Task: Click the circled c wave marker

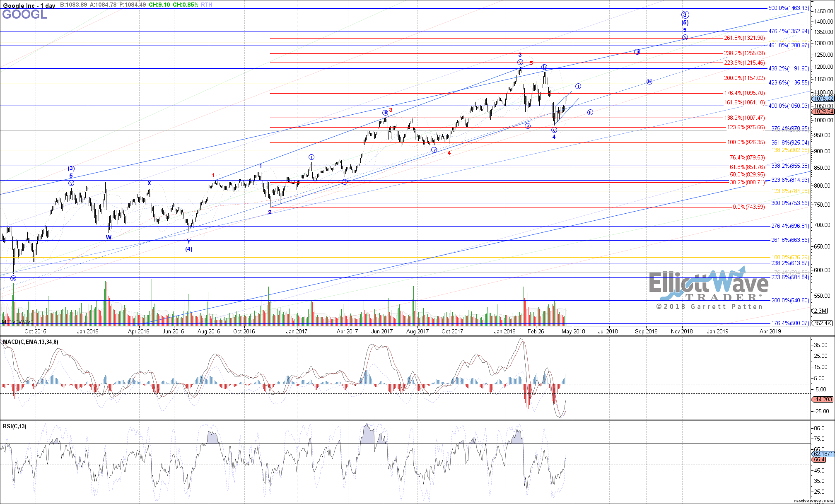Action: coord(554,130)
